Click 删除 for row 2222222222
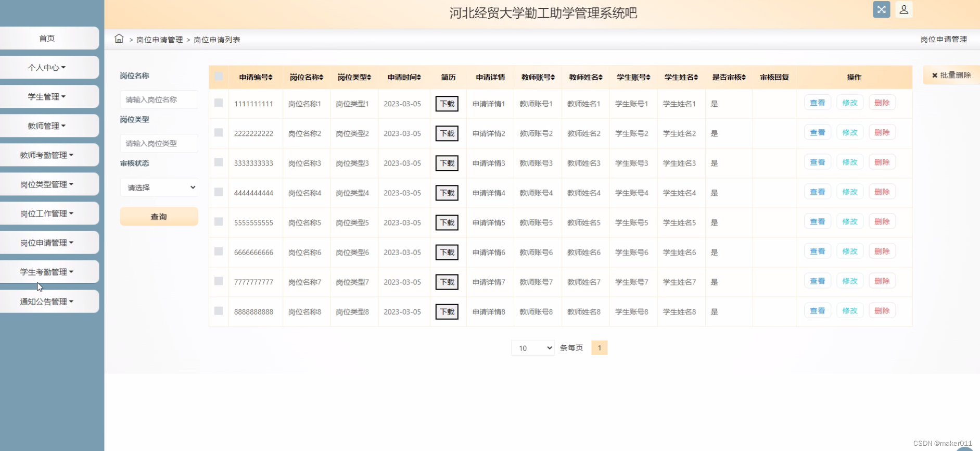This screenshot has height=451, width=980. pyautogui.click(x=882, y=132)
